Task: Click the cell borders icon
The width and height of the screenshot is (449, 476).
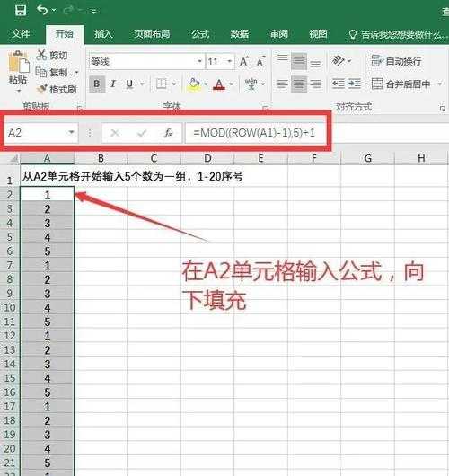Action: [162, 84]
